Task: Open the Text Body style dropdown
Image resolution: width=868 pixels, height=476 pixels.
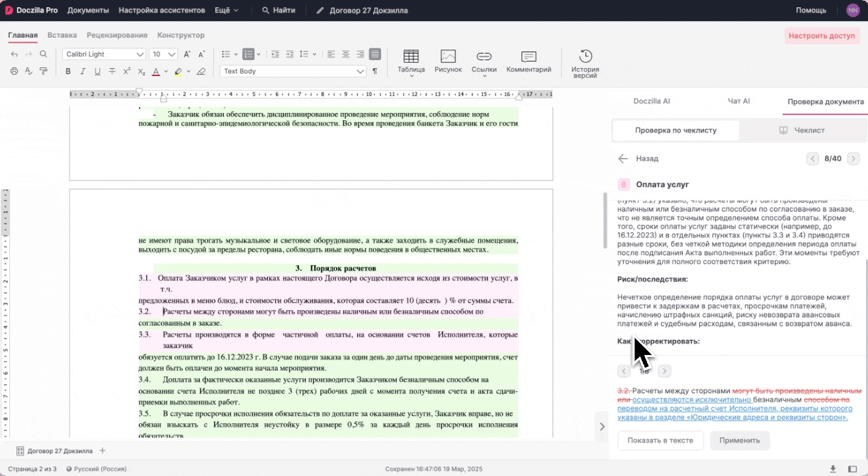Action: click(293, 71)
